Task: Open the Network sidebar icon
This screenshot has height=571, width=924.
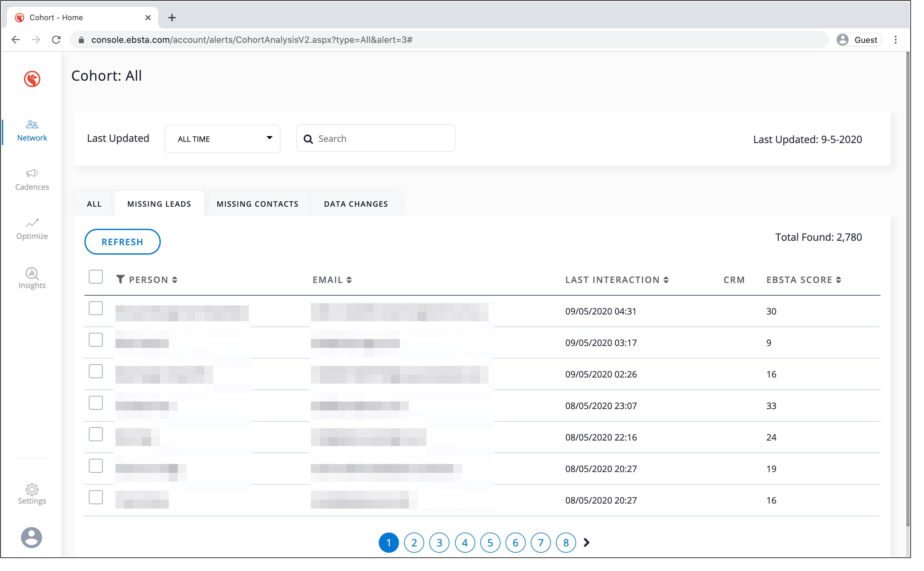Action: click(32, 124)
